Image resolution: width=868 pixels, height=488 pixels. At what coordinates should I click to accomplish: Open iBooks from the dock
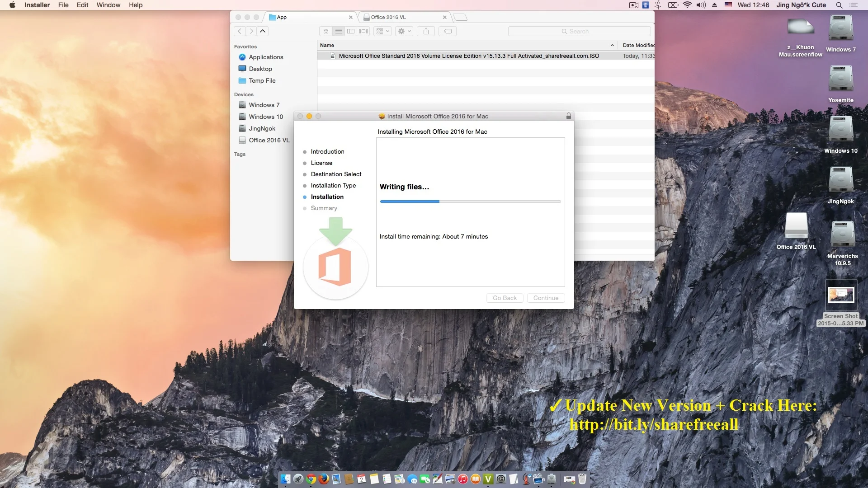tap(475, 479)
